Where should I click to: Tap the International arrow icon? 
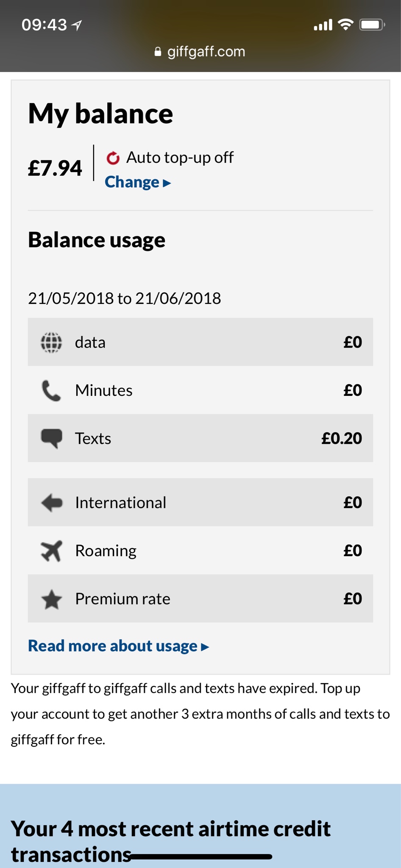tap(52, 503)
